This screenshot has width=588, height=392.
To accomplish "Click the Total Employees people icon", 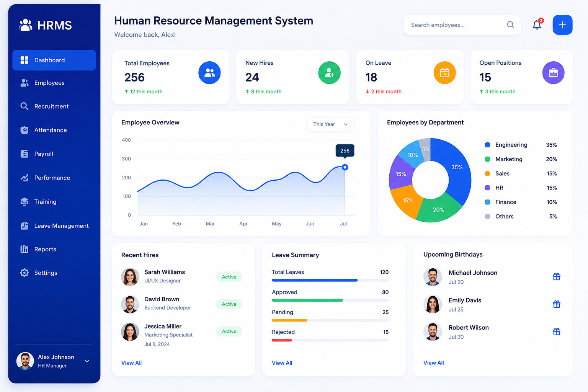I will tap(209, 73).
